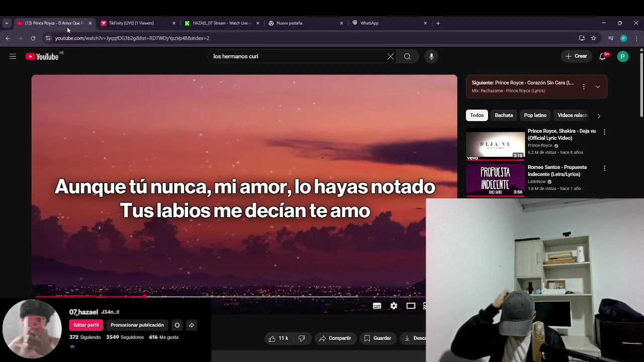This screenshot has height=362, width=644.
Task: Open the Romeo Santos - Propuesta Indecente title
Action: tap(557, 170)
